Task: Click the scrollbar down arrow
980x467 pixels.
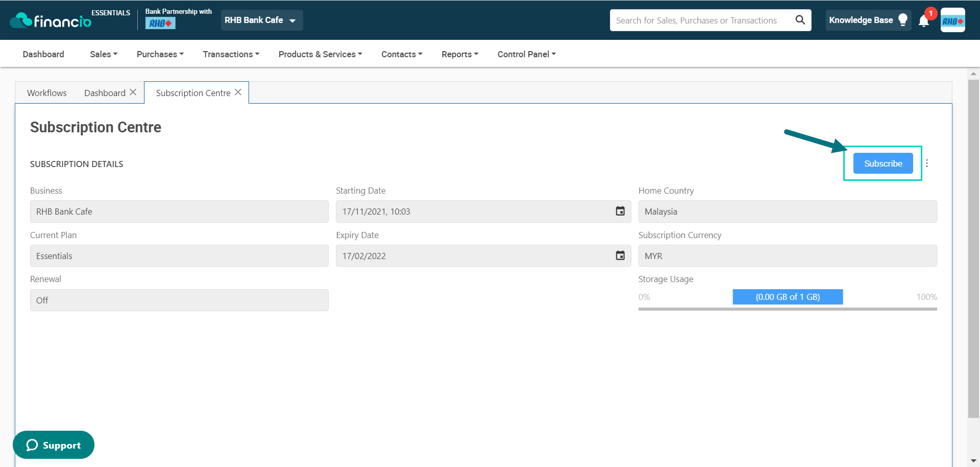Action: [973, 461]
